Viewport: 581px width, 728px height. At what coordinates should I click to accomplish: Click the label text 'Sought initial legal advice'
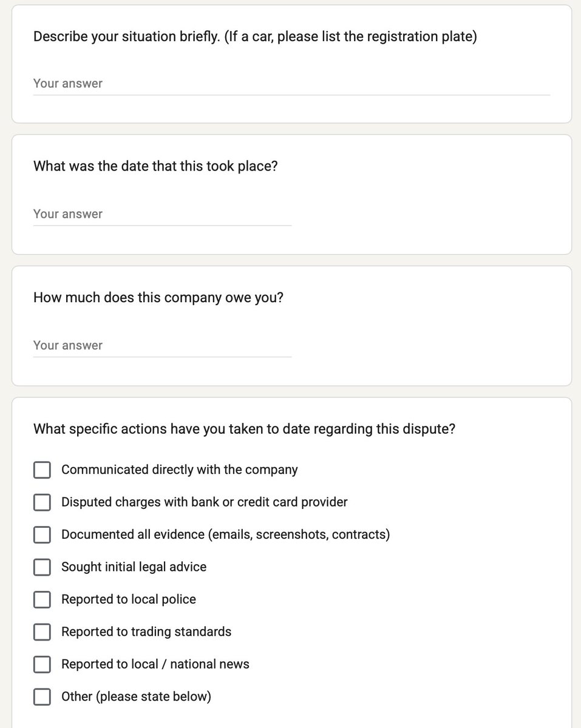[x=134, y=567]
